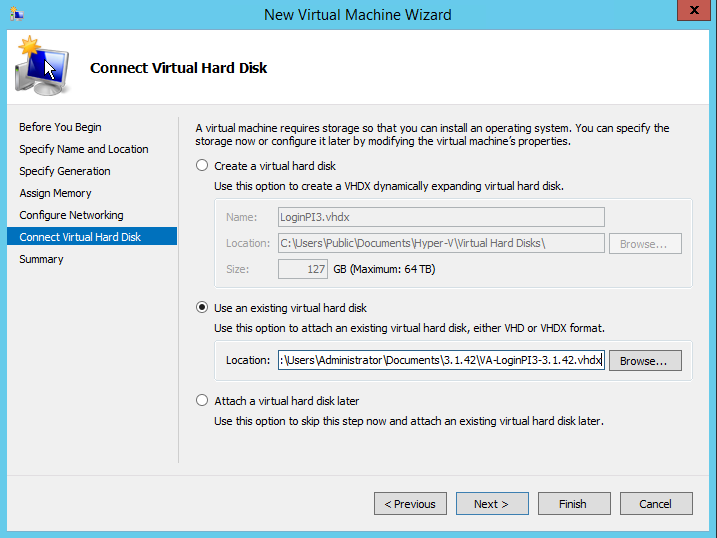717x538 pixels.
Task: Select Create a virtual hard disk option
Action: [x=202, y=165]
